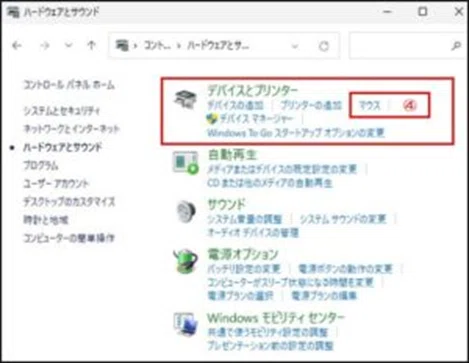The height and width of the screenshot is (363, 469).
Task: Click コント... breadcrumb in address bar
Action: click(x=157, y=45)
